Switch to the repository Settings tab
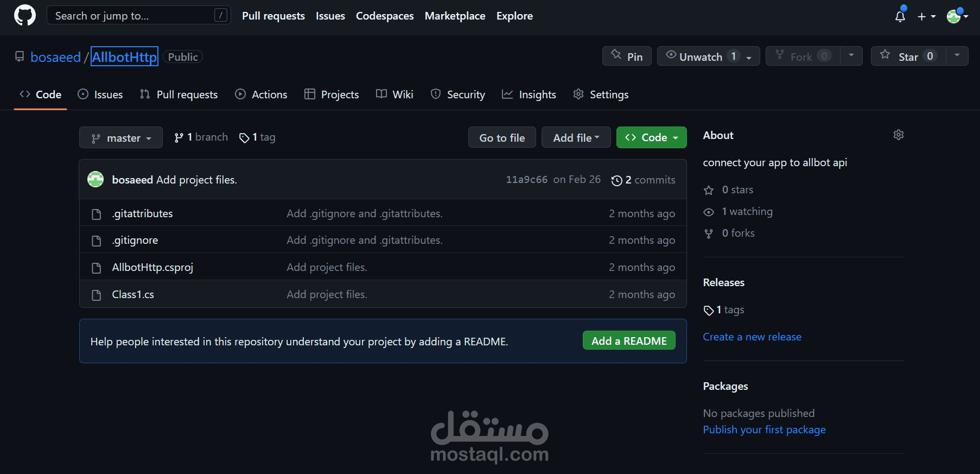 pos(601,94)
